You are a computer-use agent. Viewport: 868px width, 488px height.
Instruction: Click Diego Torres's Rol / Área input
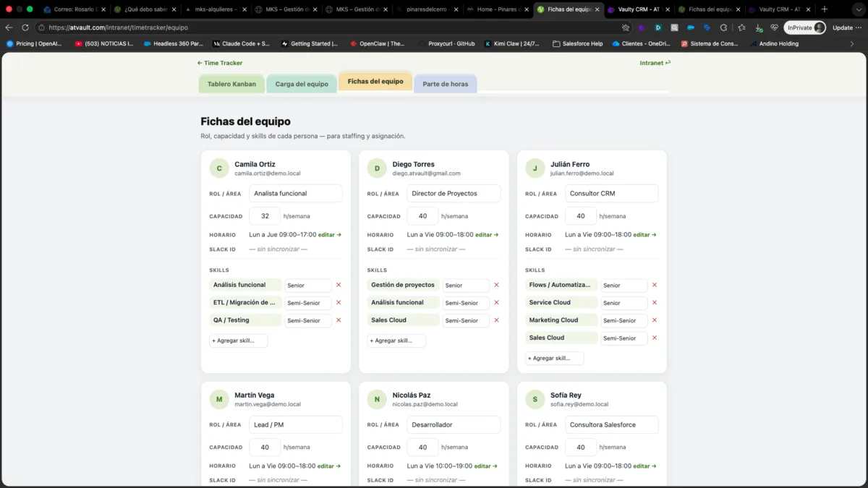[x=454, y=194]
